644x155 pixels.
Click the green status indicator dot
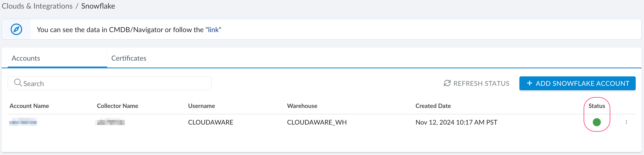(x=597, y=122)
